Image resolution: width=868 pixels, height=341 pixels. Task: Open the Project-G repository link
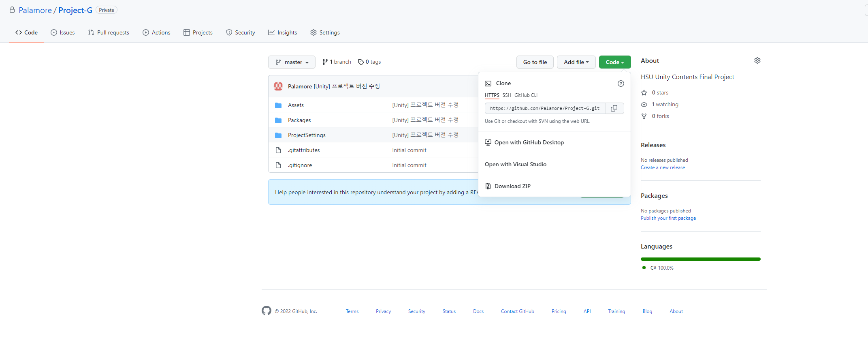pos(75,10)
